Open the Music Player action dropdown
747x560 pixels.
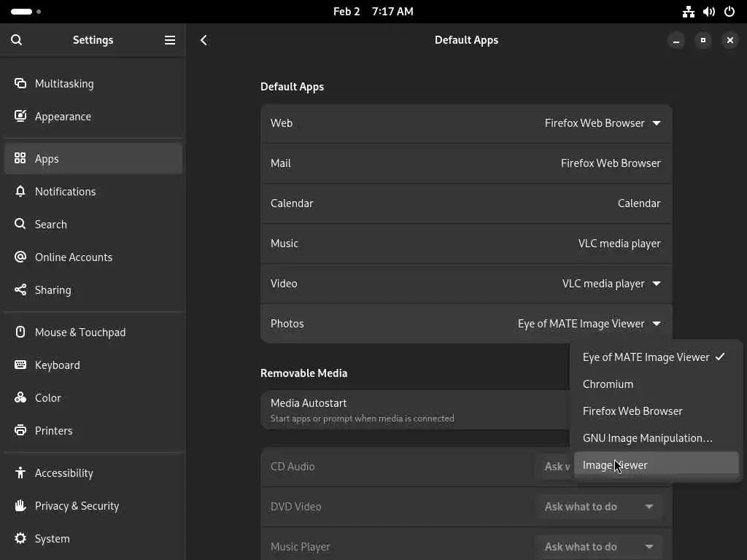point(598,546)
